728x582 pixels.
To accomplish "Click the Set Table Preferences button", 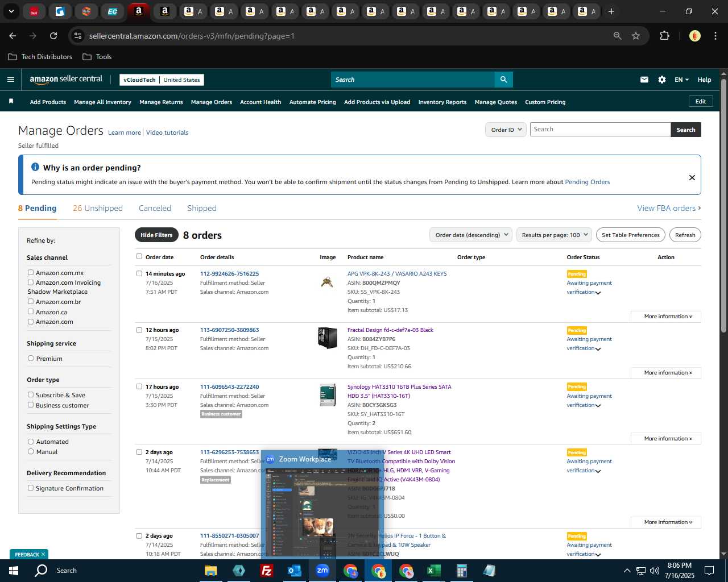I will (630, 235).
